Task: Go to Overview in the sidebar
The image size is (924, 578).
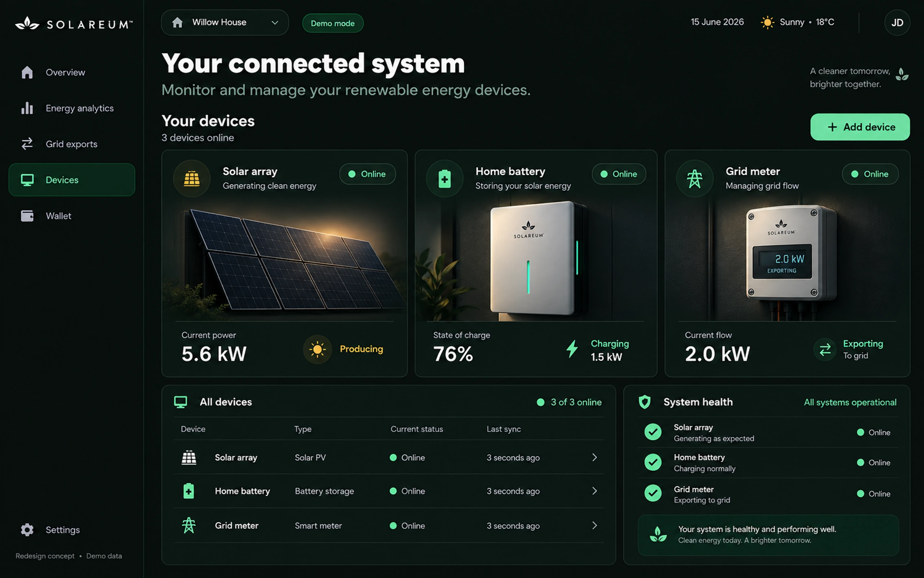Action: 72,72
